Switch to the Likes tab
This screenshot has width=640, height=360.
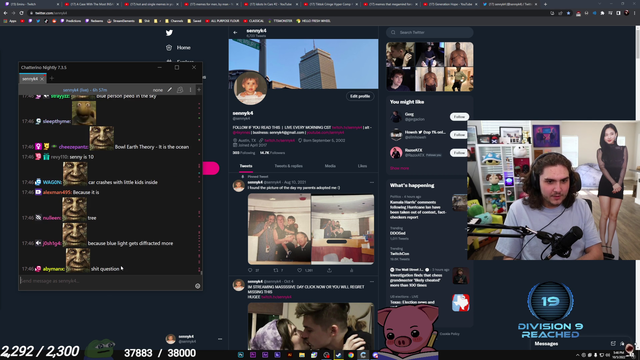[362, 166]
